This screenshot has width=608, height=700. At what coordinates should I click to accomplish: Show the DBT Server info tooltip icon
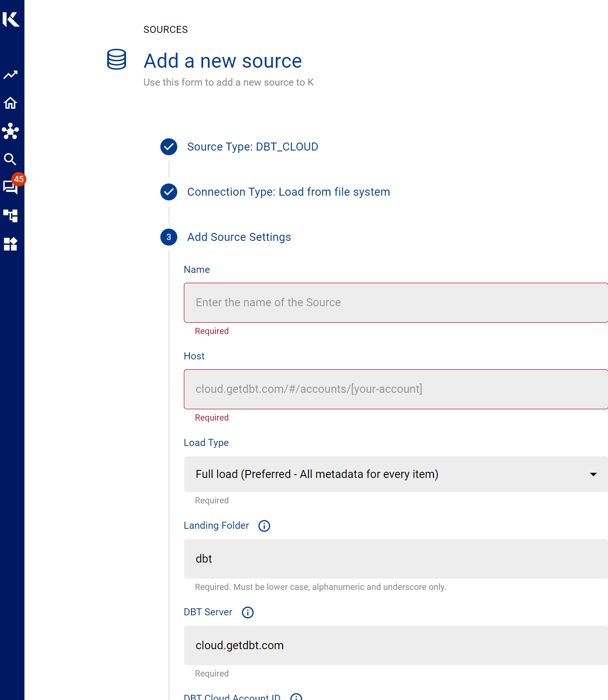click(248, 612)
